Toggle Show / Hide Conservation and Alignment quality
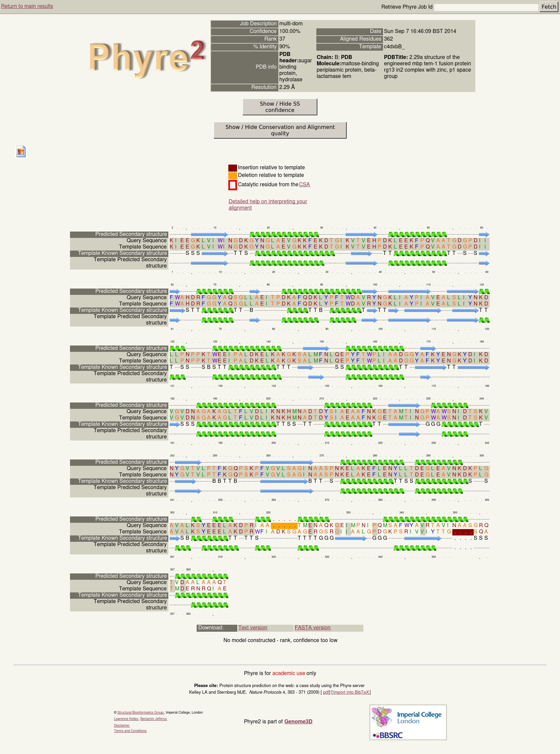The image size is (560, 754). [x=280, y=130]
